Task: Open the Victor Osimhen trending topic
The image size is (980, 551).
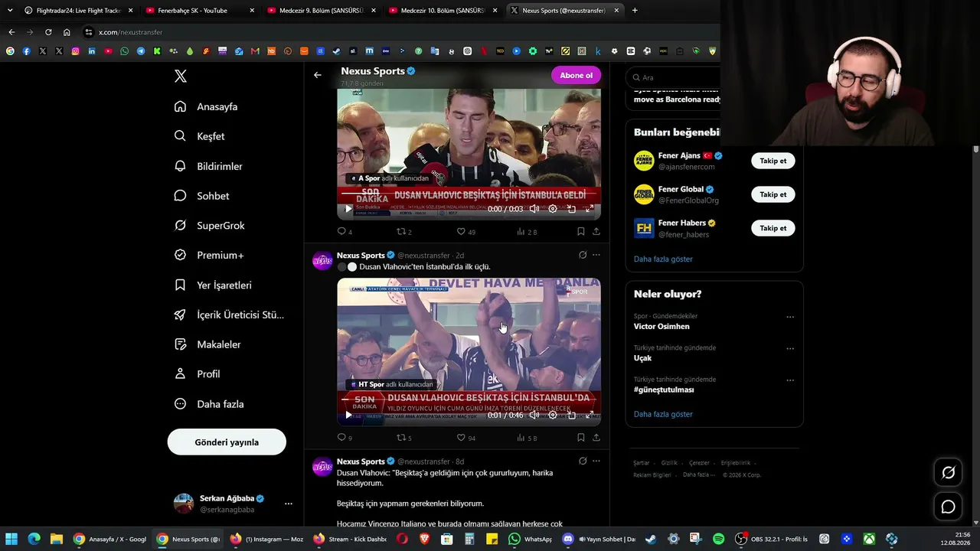Action: pyautogui.click(x=661, y=326)
